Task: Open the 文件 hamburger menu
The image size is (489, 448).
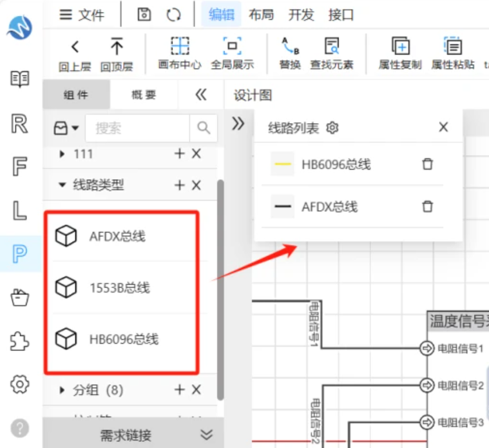Action: click(x=82, y=15)
